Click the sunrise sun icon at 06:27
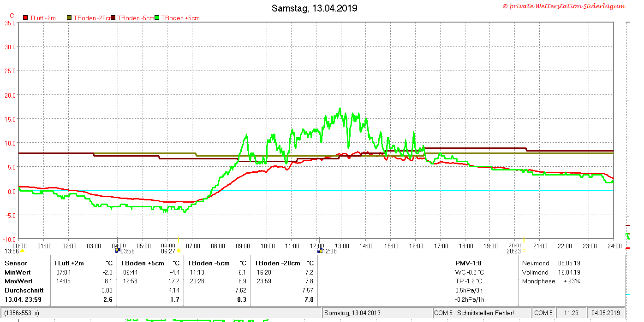 pos(179,251)
